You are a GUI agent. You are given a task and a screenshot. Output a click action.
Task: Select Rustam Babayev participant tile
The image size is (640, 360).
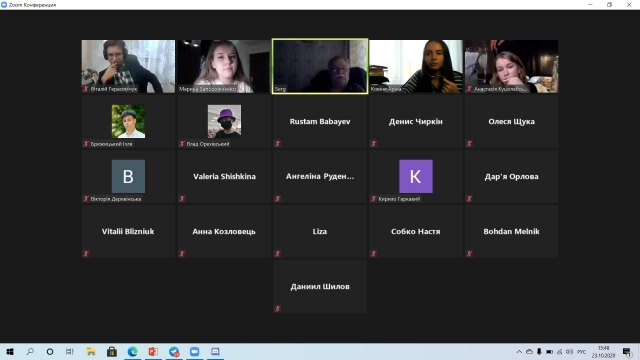point(320,121)
